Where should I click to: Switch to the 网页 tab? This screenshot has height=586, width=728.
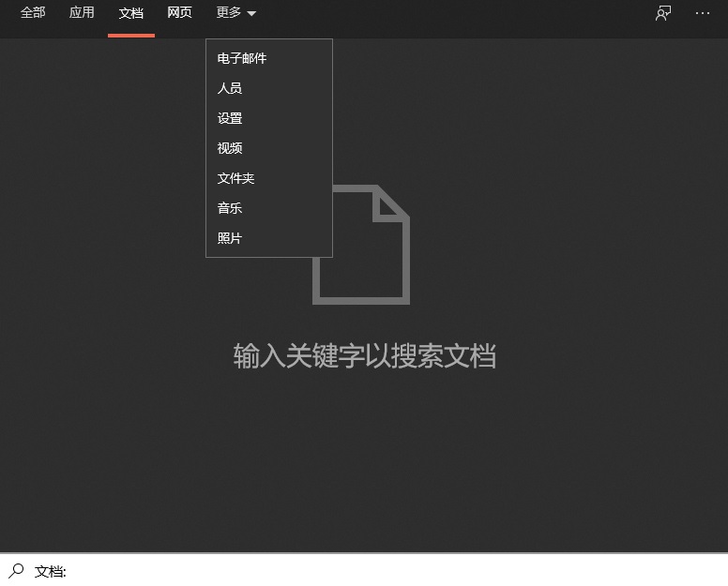(180, 12)
